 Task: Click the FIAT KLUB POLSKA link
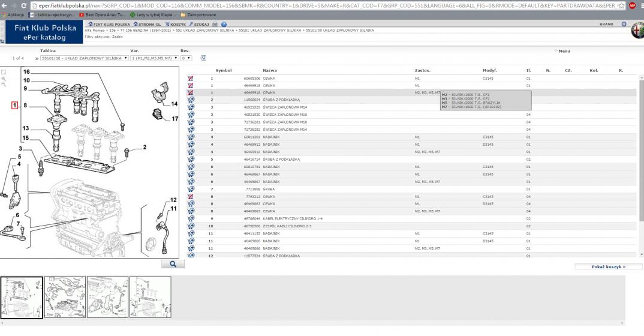click(110, 24)
